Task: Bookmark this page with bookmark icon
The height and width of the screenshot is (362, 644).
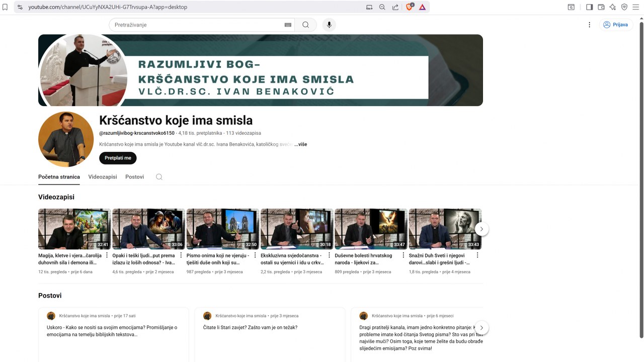Action: [x=5, y=7]
